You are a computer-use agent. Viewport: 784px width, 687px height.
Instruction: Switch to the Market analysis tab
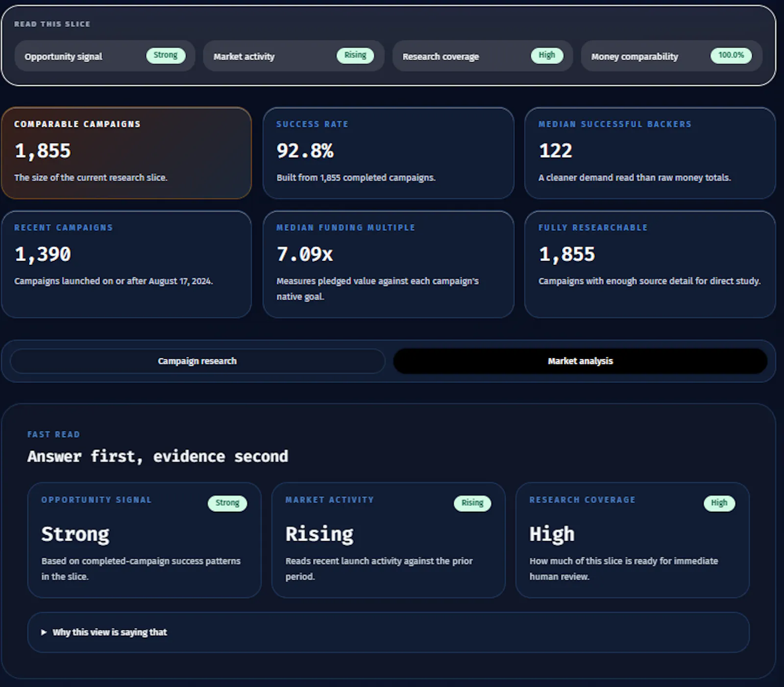580,361
